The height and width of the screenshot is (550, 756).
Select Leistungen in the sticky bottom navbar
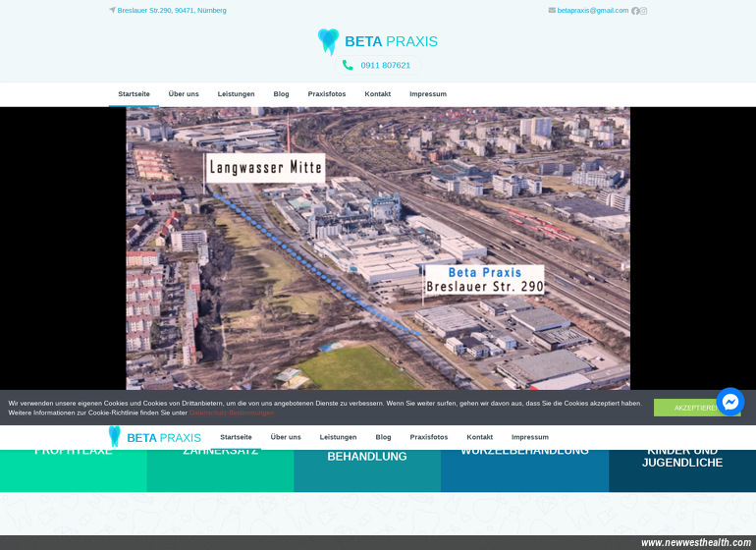point(338,437)
